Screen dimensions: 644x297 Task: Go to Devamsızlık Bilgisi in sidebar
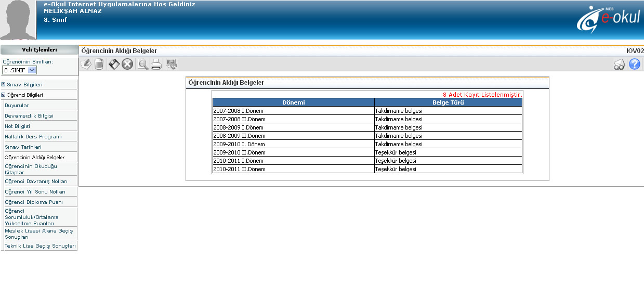29,115
